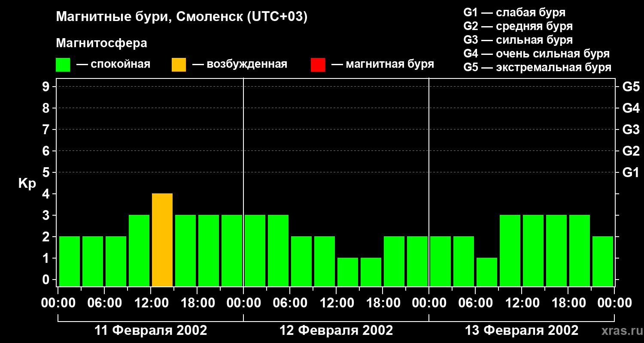Select the 'G4 — очень сильная буря' line

(x=536, y=54)
